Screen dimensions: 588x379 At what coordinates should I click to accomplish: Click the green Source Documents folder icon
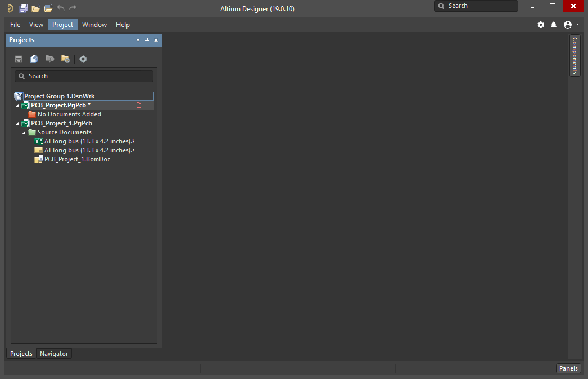(32, 132)
